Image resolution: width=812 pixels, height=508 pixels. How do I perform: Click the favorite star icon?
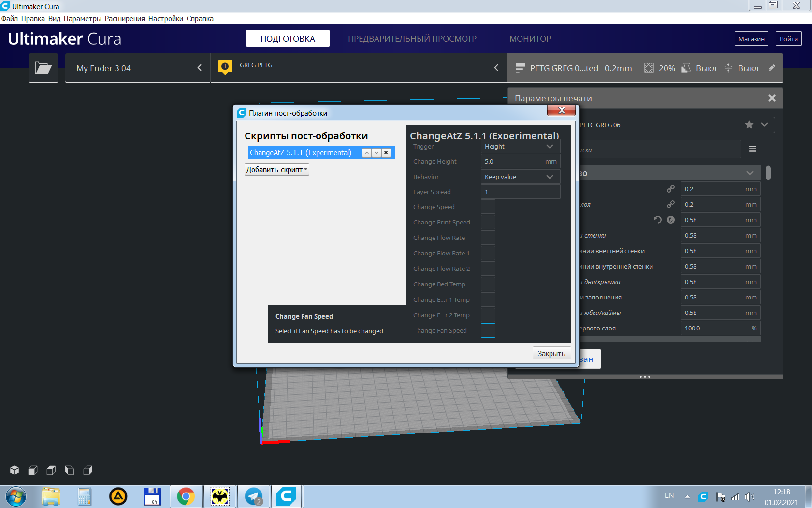tap(749, 125)
